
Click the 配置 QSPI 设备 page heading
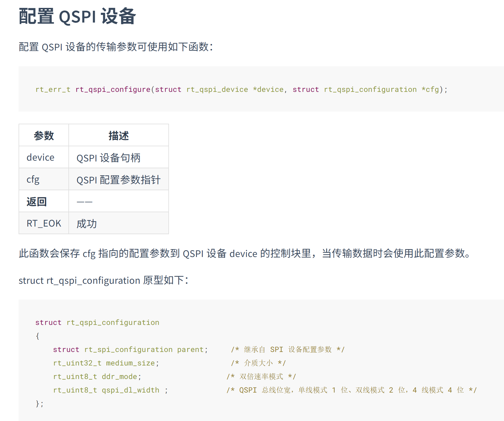point(77,16)
